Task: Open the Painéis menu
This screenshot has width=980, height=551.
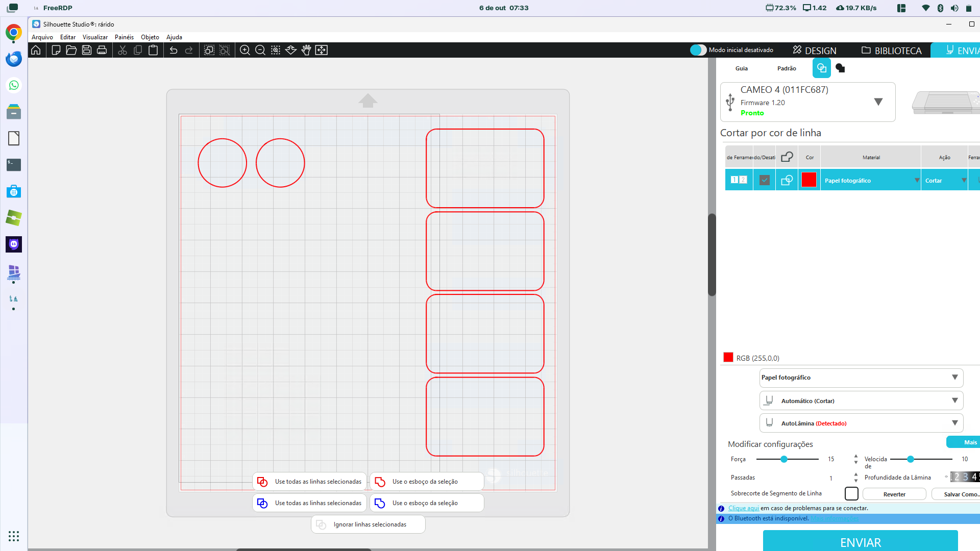Action: [124, 37]
